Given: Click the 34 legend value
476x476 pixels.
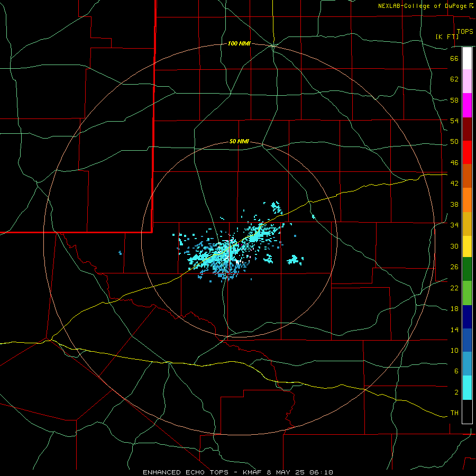Looking at the screenshot, I should (x=454, y=225).
